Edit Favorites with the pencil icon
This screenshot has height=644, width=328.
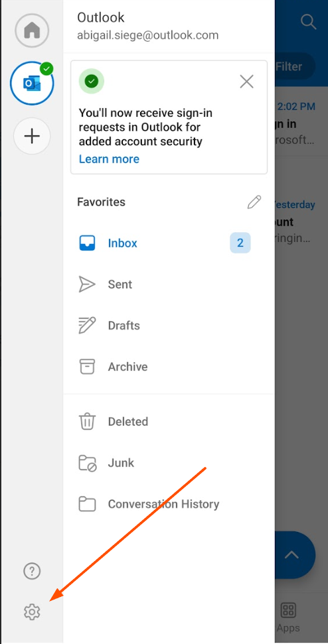point(254,202)
